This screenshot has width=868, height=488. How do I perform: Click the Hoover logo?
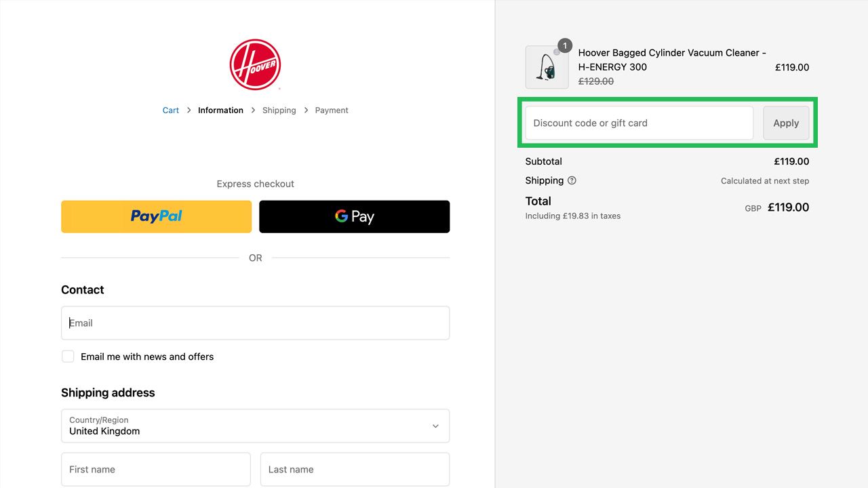tap(255, 64)
